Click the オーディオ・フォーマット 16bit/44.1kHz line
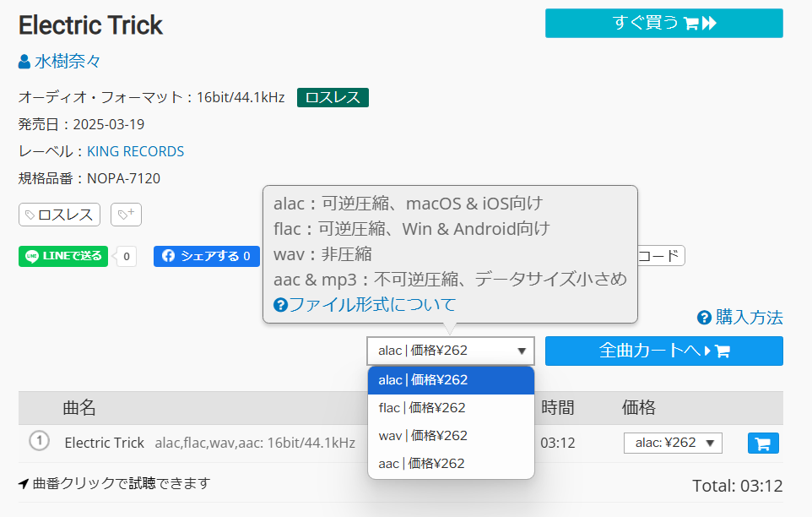Screen dimensions: 812x517 tap(152, 97)
